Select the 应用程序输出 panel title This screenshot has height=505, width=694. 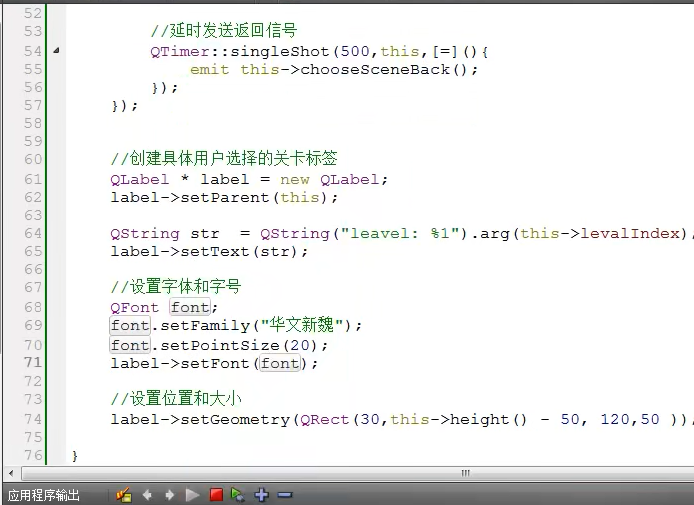44,495
